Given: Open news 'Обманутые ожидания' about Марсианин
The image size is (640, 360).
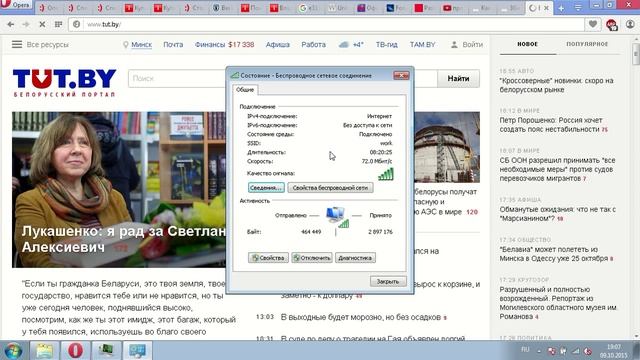Looking at the screenshot, I should point(557,213).
